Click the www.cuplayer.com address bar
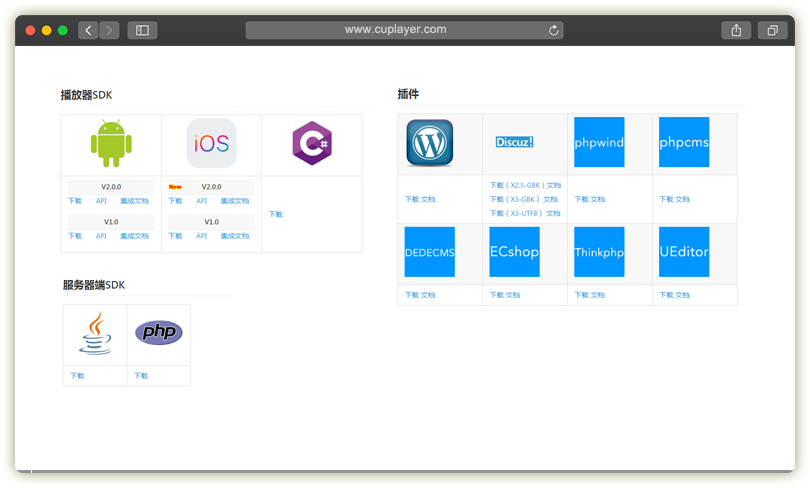 (x=395, y=30)
